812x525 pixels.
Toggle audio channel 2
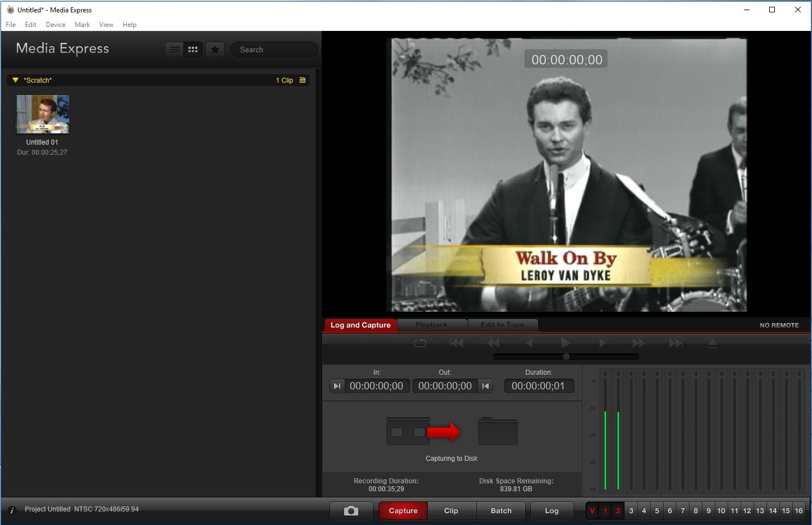[618, 511]
